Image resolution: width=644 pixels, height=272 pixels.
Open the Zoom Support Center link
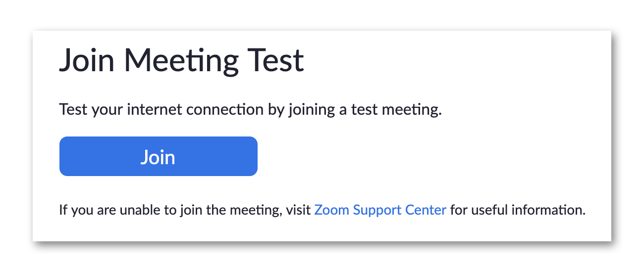coord(380,210)
